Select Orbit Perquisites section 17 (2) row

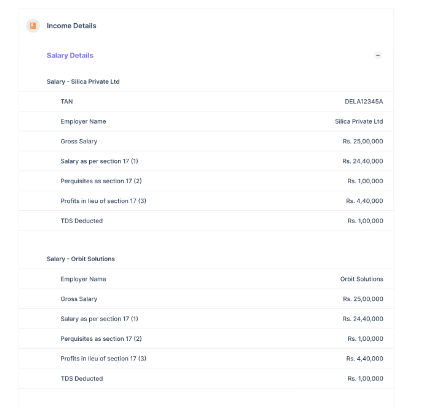point(206,339)
